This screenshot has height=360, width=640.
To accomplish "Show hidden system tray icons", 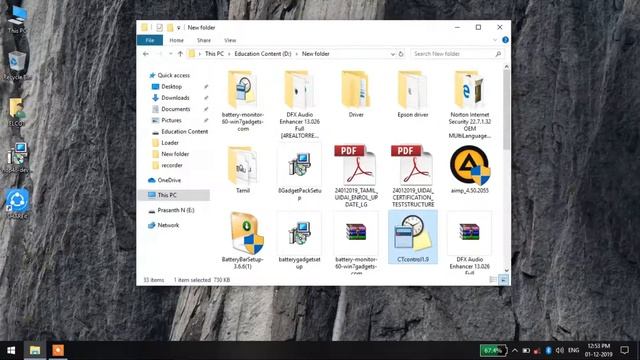I will pos(515,350).
